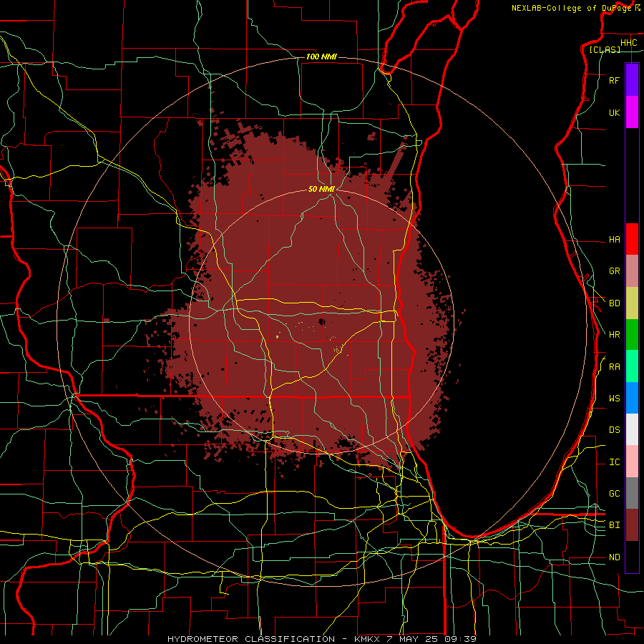Click the GC legend label
The width and height of the screenshot is (644, 644).
pyautogui.click(x=614, y=493)
